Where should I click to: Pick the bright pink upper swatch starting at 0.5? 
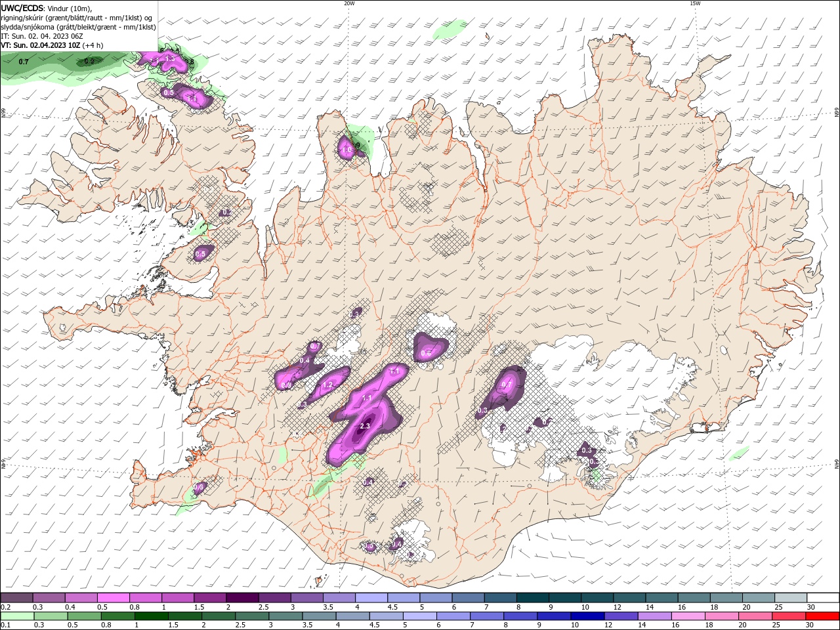pos(113,598)
